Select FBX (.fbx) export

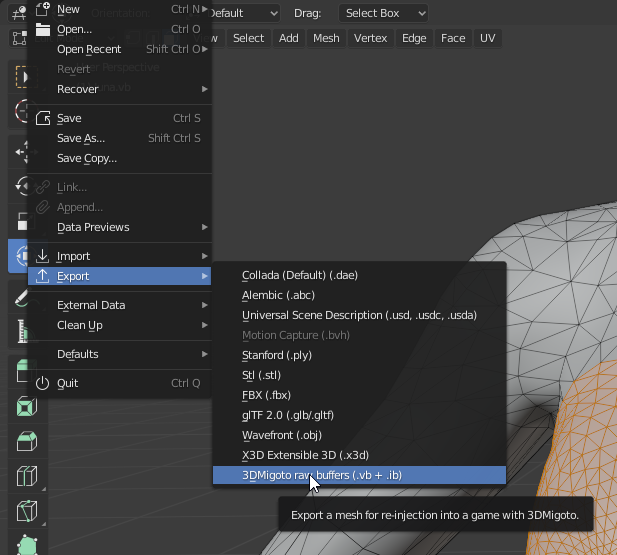pyautogui.click(x=359, y=395)
